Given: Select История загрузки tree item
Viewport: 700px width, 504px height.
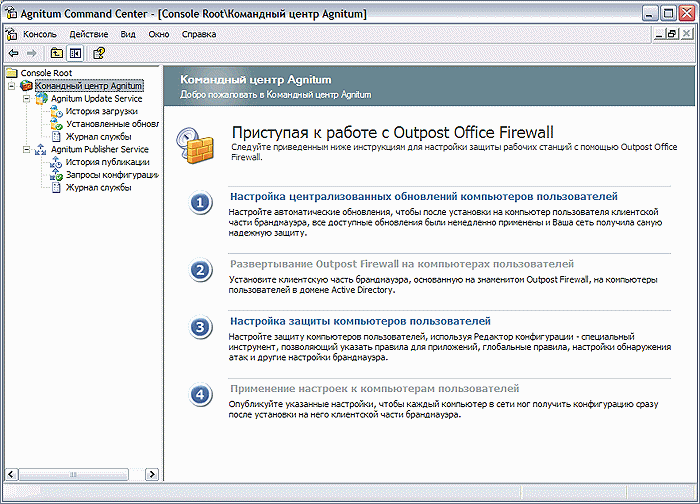Looking at the screenshot, I should (x=102, y=111).
